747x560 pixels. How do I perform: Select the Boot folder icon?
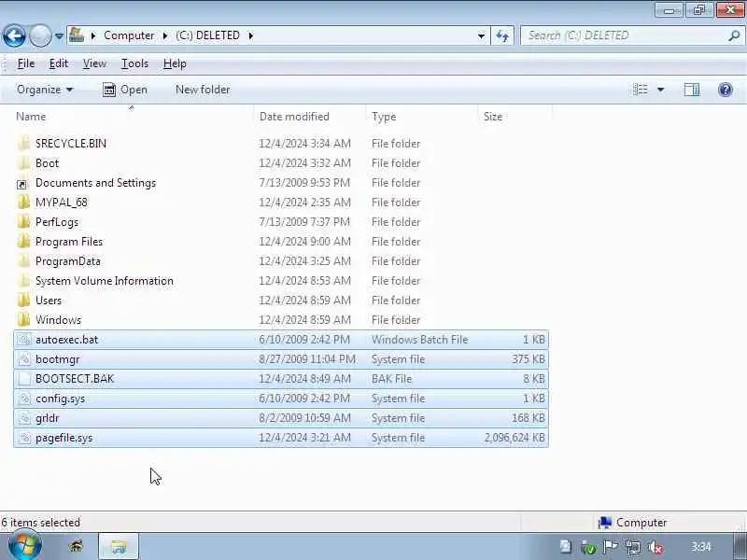pos(23,162)
